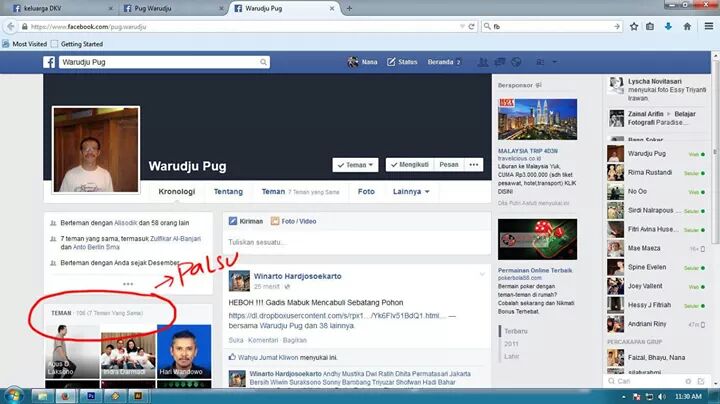Click Komentari under Winarto's post
The height and width of the screenshot is (404, 720).
263,340
